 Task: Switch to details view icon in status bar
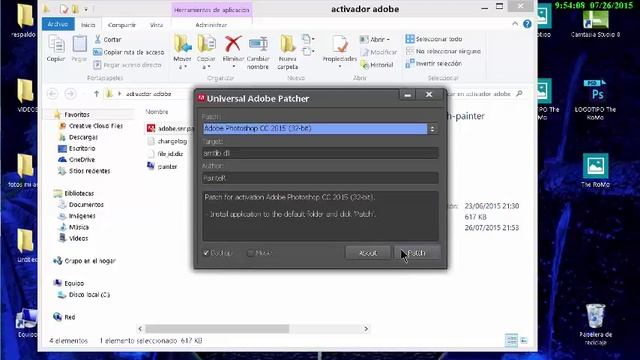511,340
